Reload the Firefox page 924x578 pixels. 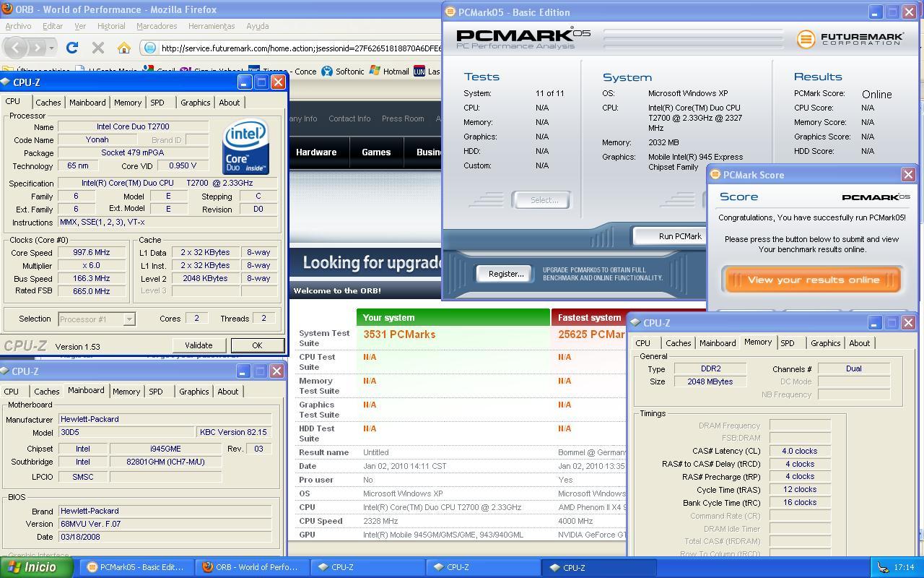(72, 48)
